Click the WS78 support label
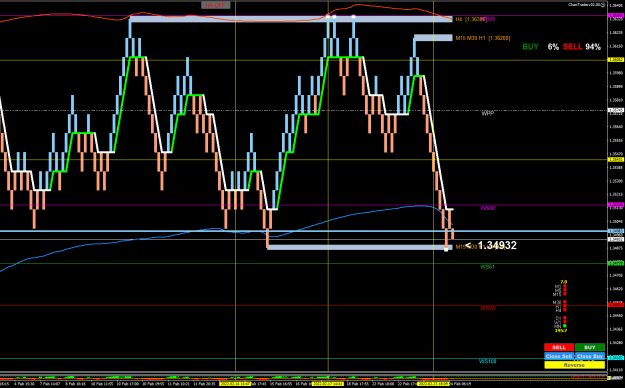This screenshot has height=388, width=625. [487, 308]
